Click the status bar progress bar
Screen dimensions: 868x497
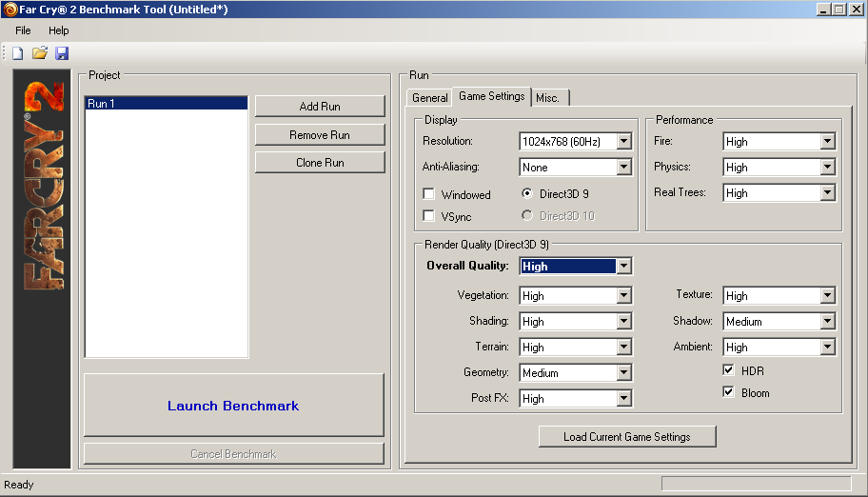(757, 484)
